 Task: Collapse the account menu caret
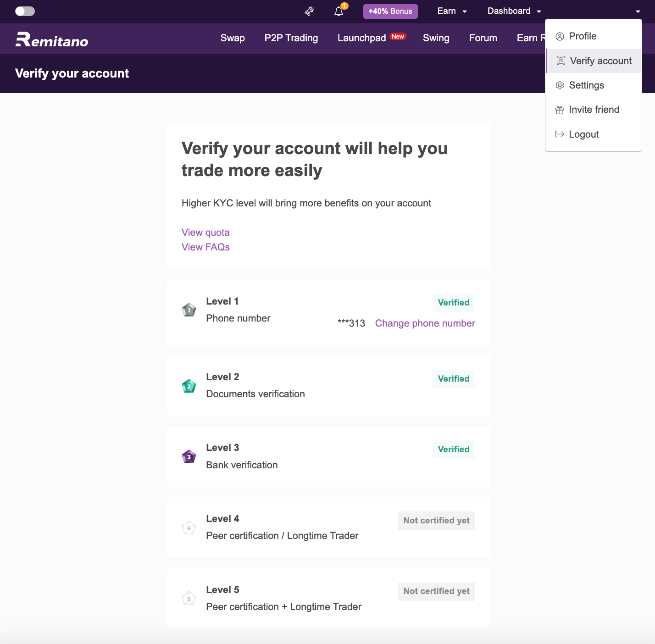(x=638, y=11)
